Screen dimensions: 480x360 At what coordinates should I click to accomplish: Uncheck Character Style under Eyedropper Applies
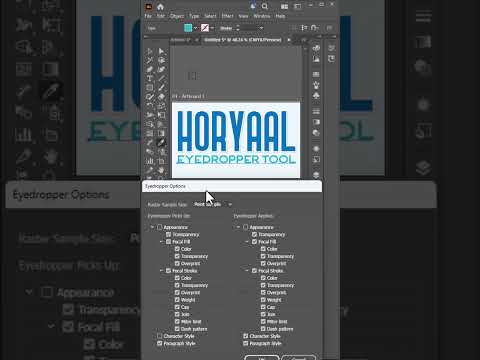point(246,336)
